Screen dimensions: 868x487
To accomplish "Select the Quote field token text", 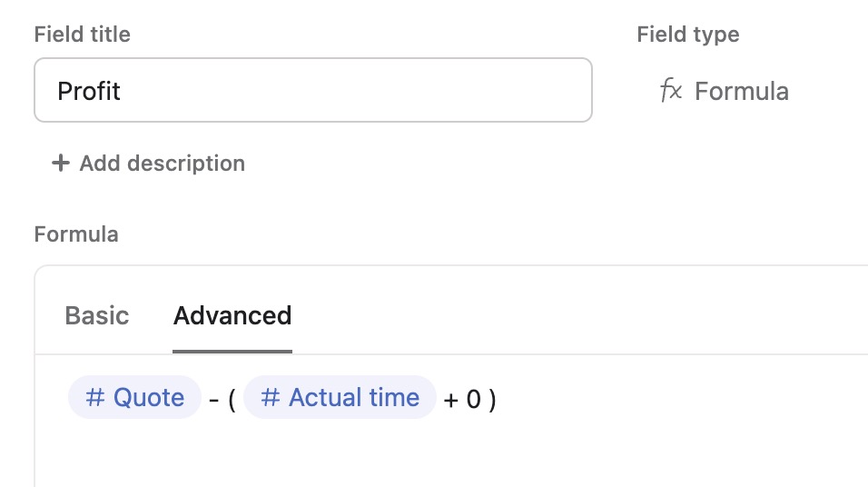I will (x=149, y=398).
